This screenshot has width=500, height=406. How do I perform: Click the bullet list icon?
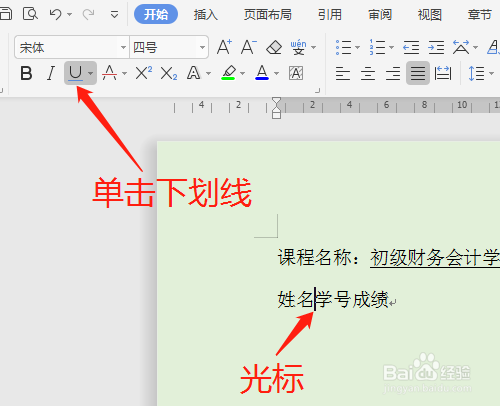344,47
